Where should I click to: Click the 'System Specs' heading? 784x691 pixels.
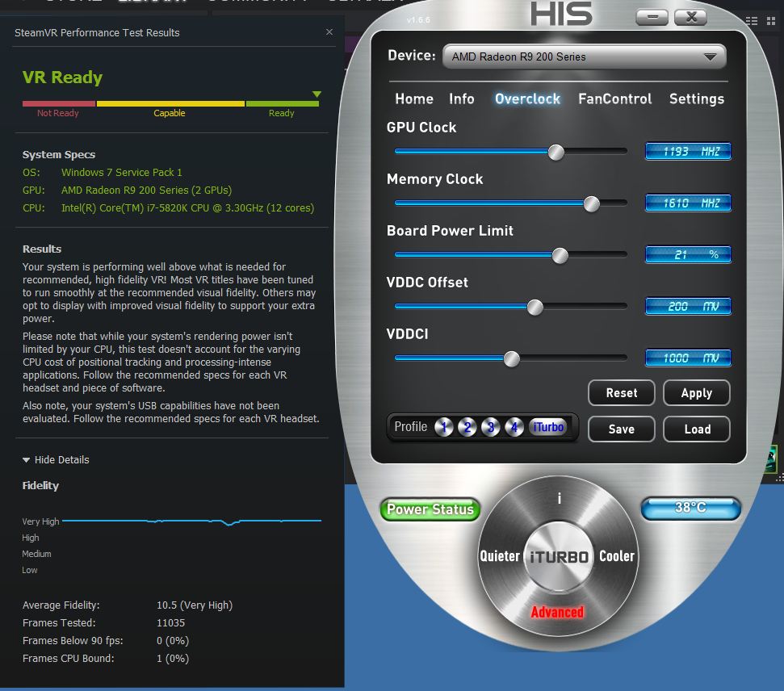58,154
